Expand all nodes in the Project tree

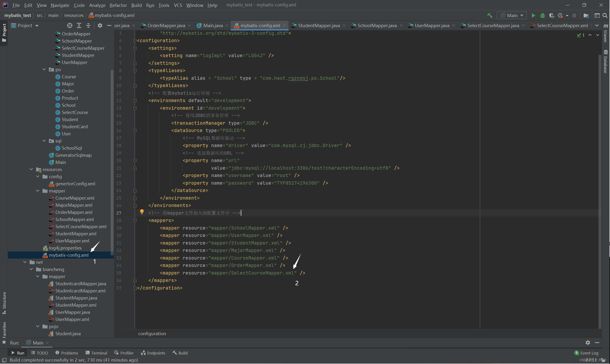(x=79, y=25)
